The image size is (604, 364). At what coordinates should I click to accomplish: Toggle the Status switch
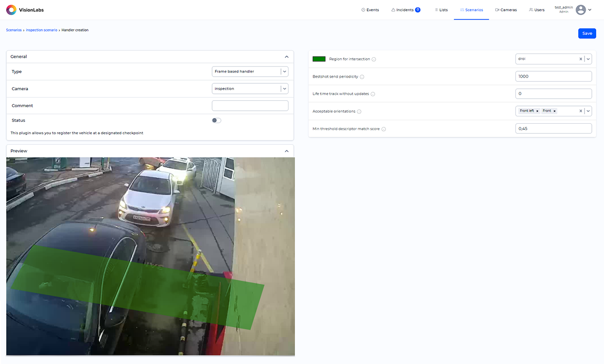216,121
